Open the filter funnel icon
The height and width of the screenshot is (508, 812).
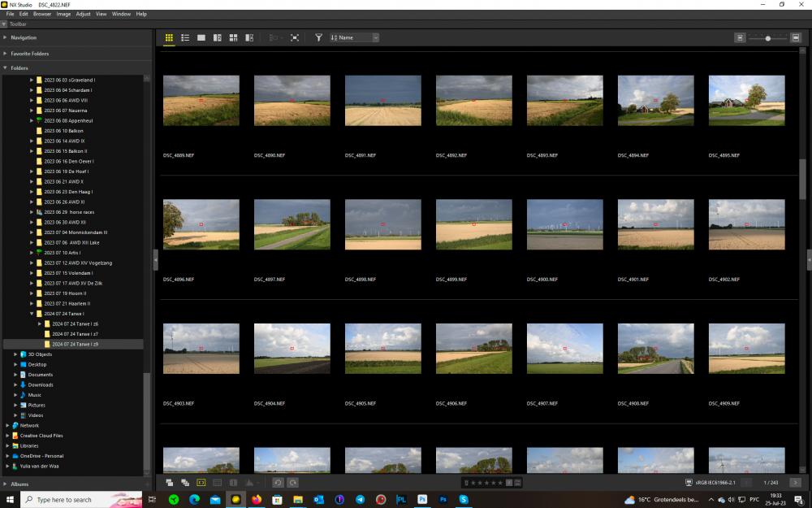tap(318, 38)
